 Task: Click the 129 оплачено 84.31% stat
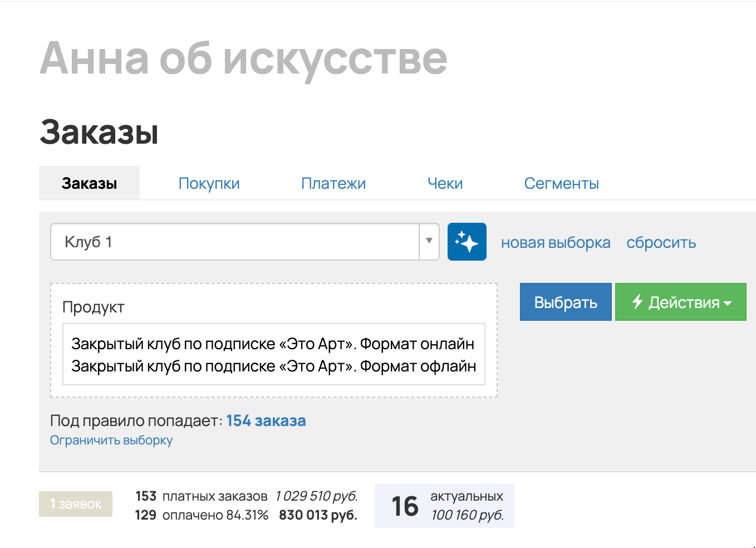[202, 515]
